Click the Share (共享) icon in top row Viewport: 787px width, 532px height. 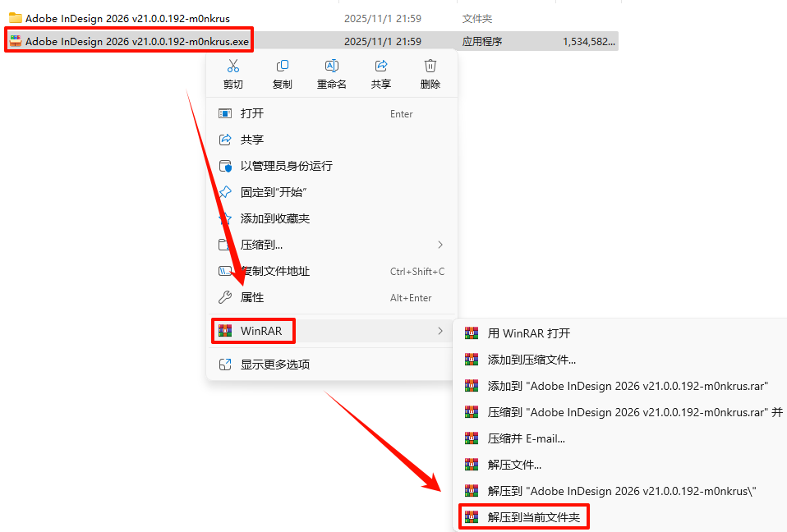tap(381, 66)
